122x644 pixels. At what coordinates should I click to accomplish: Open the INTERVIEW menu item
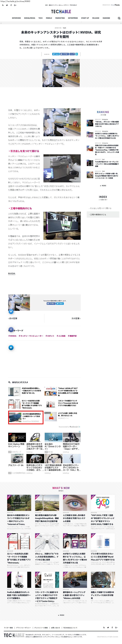[16, 18]
